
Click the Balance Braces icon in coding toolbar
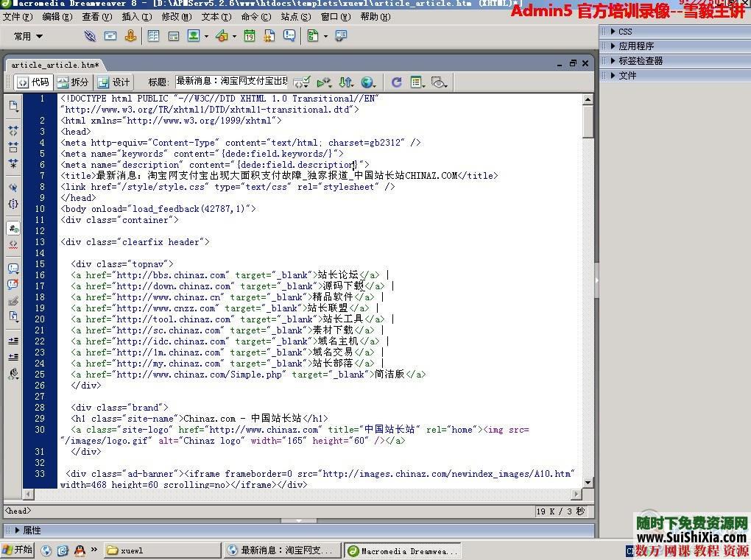(13, 203)
